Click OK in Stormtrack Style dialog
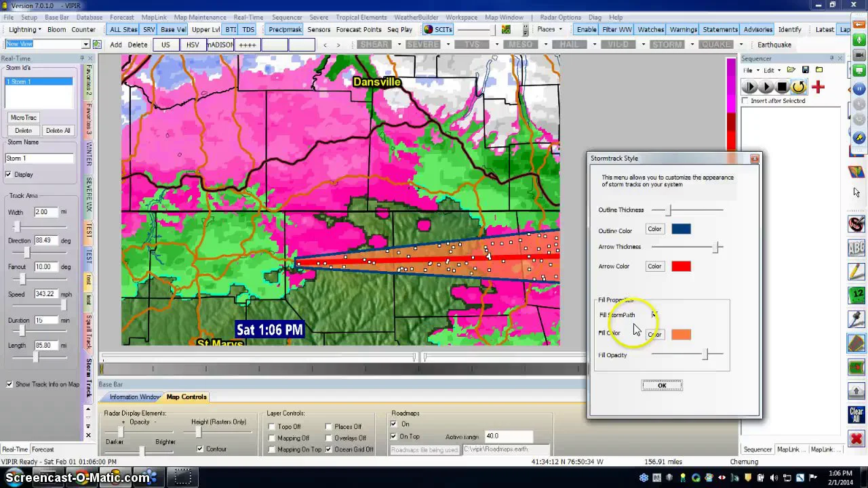Screen dimensions: 868x488 (662, 386)
